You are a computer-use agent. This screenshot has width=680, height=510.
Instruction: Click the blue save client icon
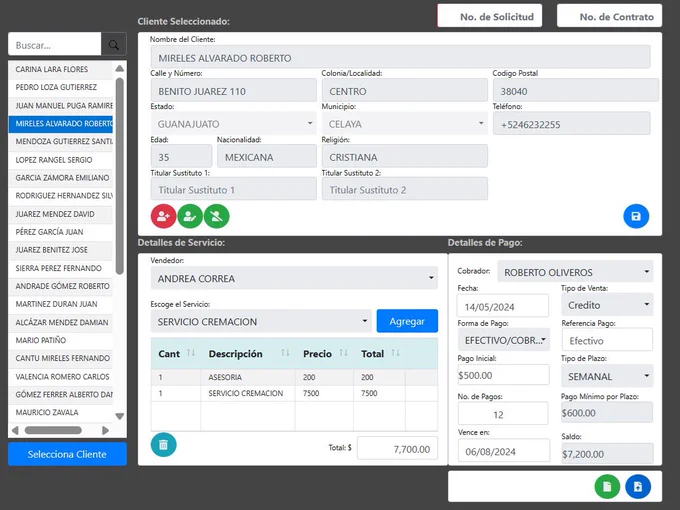[x=636, y=216]
